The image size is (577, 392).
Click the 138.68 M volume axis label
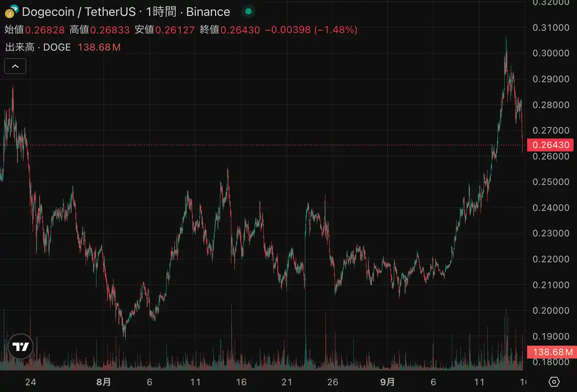[552, 352]
